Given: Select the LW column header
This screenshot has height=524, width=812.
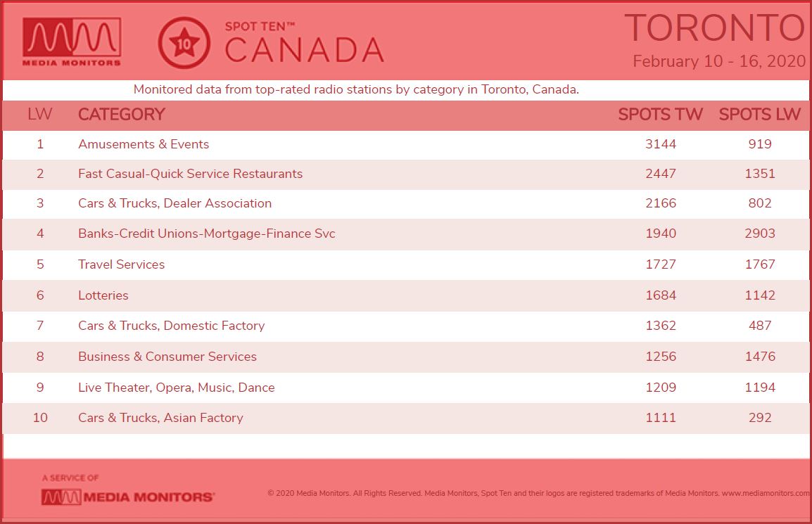Looking at the screenshot, I should coord(40,114).
